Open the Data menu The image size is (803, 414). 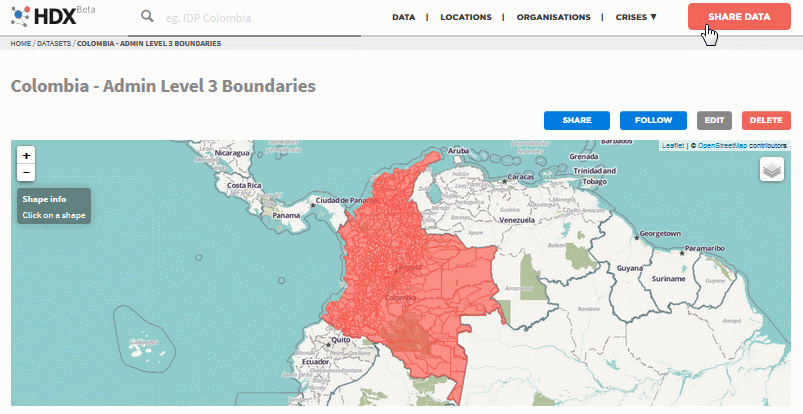[x=404, y=17]
